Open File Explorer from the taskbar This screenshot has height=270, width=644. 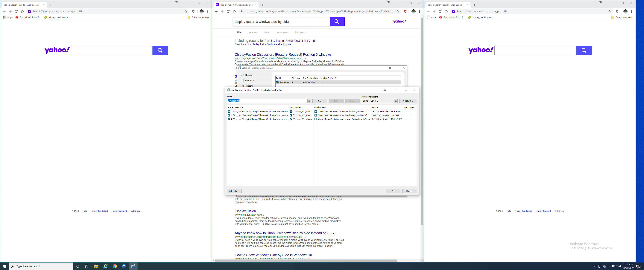[x=96, y=266]
